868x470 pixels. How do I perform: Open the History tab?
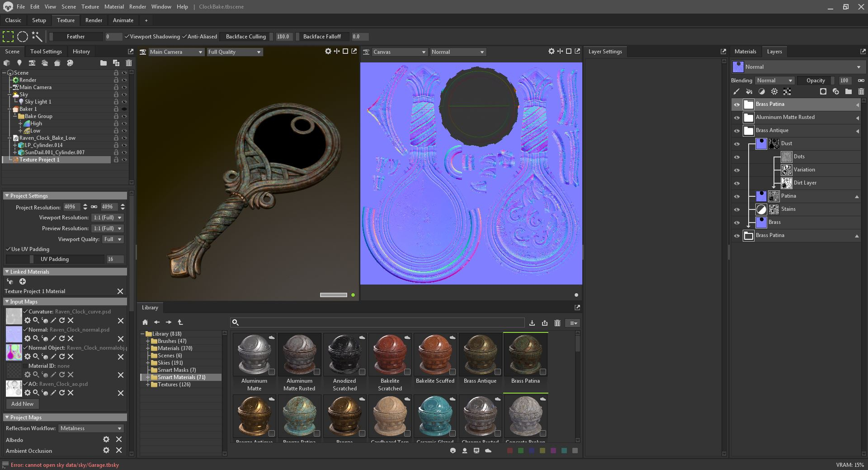[x=81, y=52]
